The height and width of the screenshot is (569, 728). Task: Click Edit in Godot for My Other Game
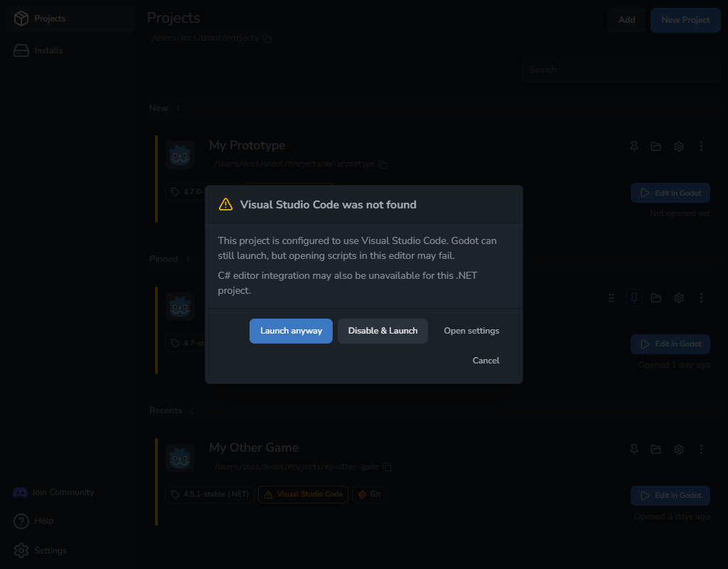(670, 496)
